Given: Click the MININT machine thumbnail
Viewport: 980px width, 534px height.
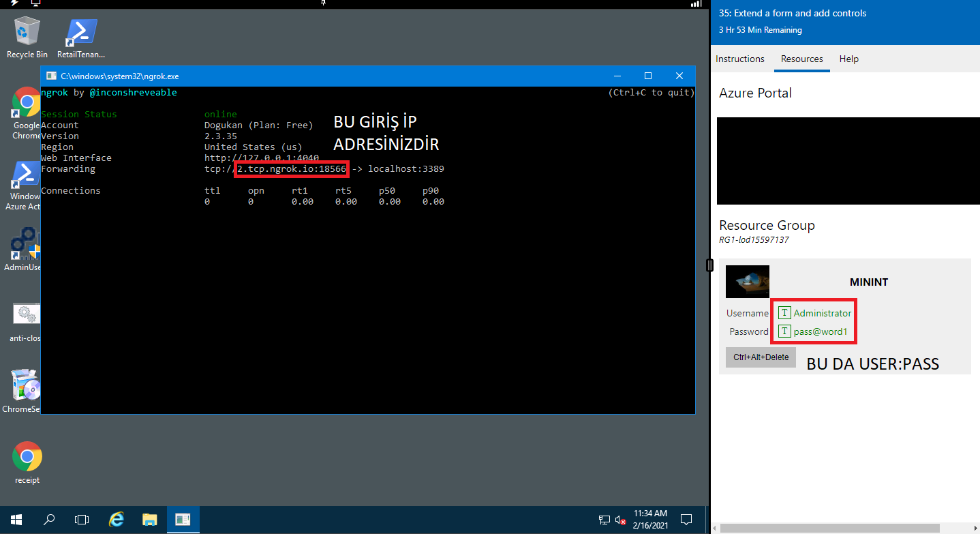Looking at the screenshot, I should pyautogui.click(x=748, y=282).
